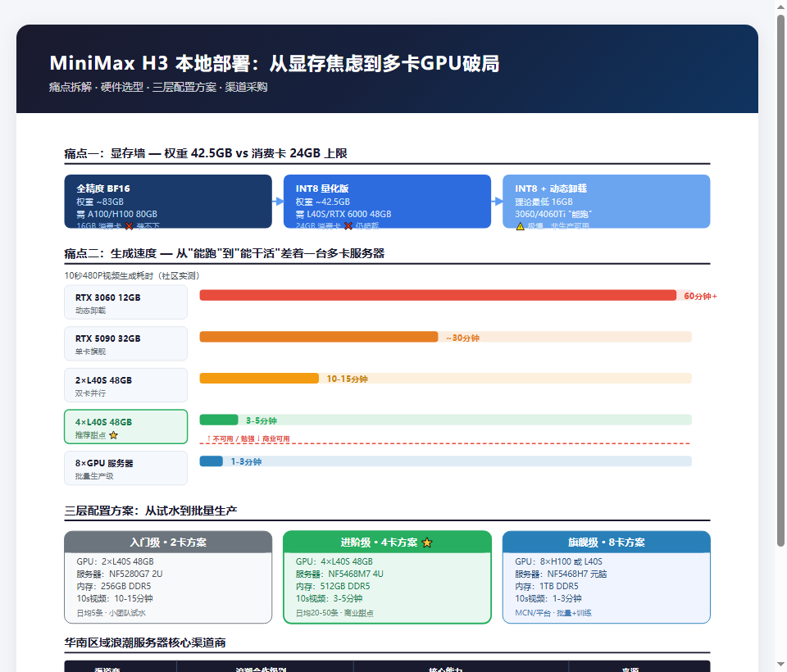787x672 pixels.
Task: Click the subtitle 痛点拆解 · 硬件选型 line
Action: 158,88
